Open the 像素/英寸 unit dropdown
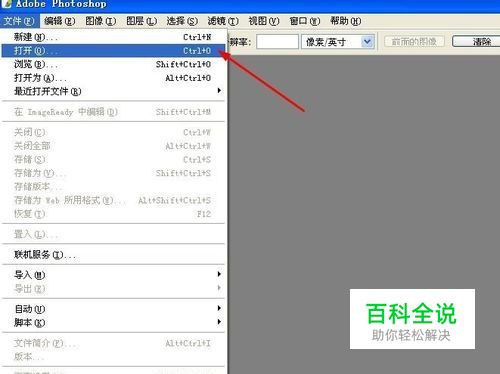 338,42
